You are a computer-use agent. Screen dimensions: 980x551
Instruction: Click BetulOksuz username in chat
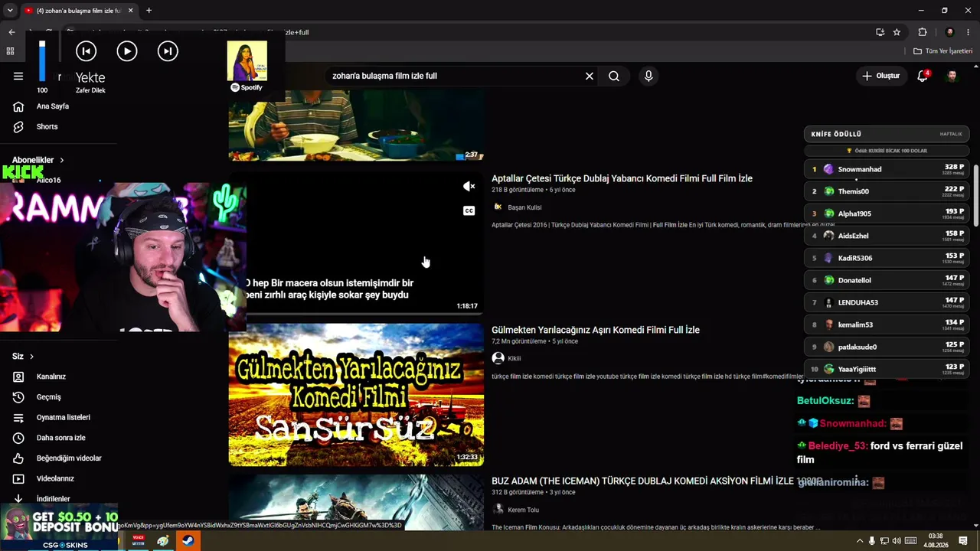click(825, 401)
